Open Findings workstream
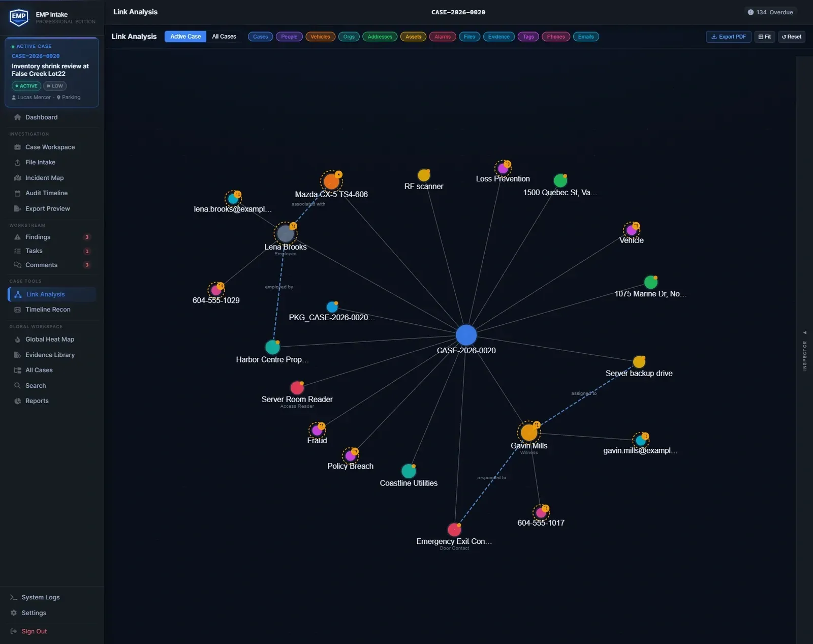The image size is (813, 644). (x=52, y=237)
